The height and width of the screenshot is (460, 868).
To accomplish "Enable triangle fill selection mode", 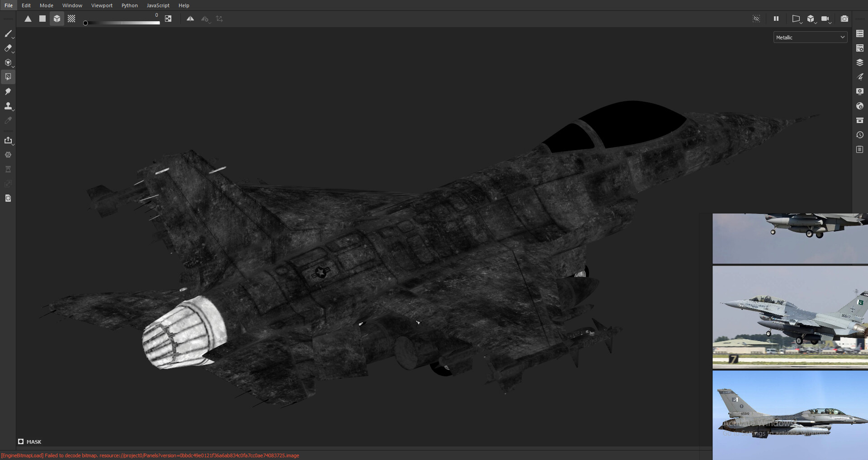I will pyautogui.click(x=28, y=19).
